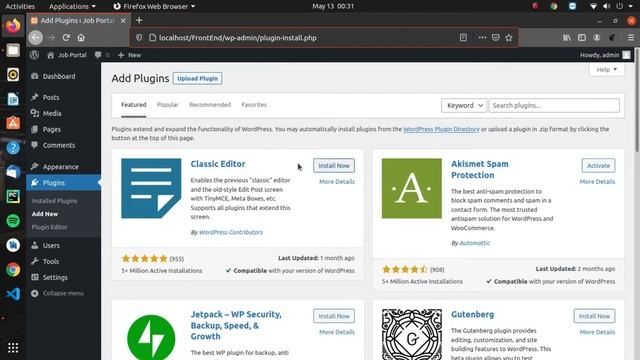Screen dimensions: 640x360
Task: Open Firefox account icon
Action: [x=597, y=38]
